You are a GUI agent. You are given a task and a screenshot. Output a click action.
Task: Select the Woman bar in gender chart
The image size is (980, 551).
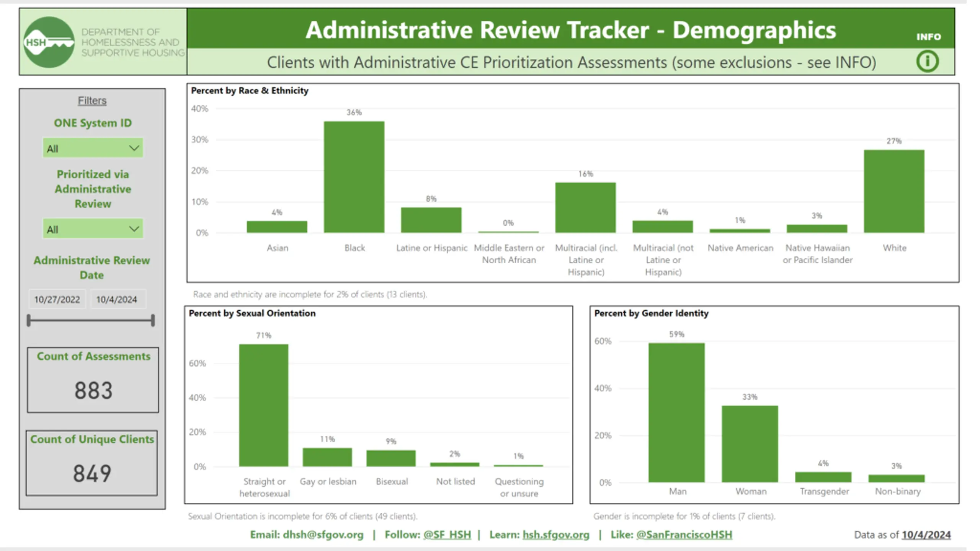click(x=750, y=444)
